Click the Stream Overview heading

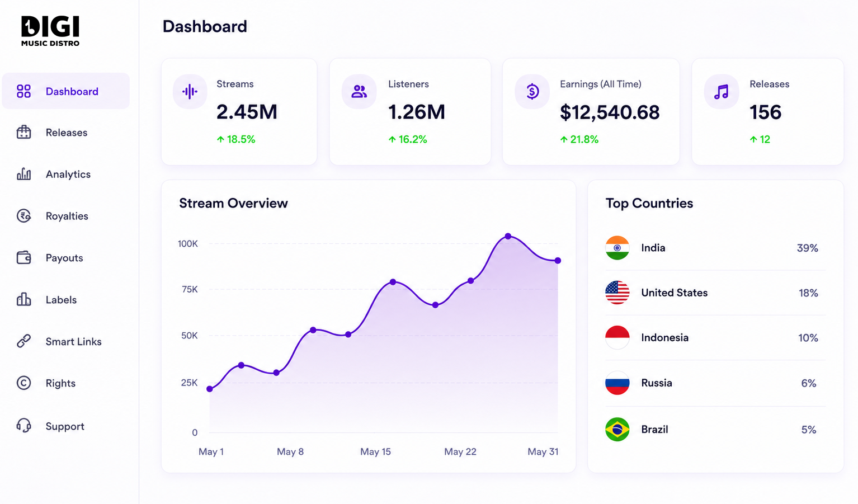click(x=233, y=203)
